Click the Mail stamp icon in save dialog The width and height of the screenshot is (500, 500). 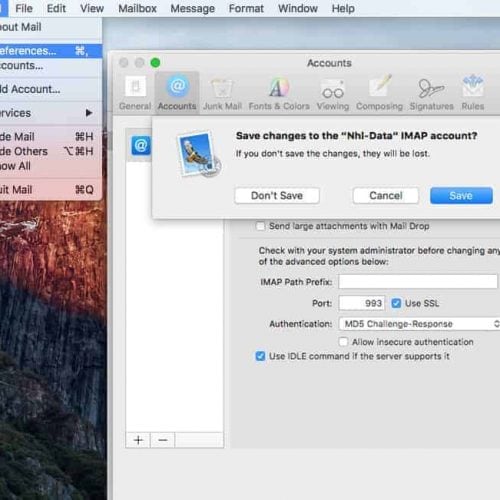point(199,154)
